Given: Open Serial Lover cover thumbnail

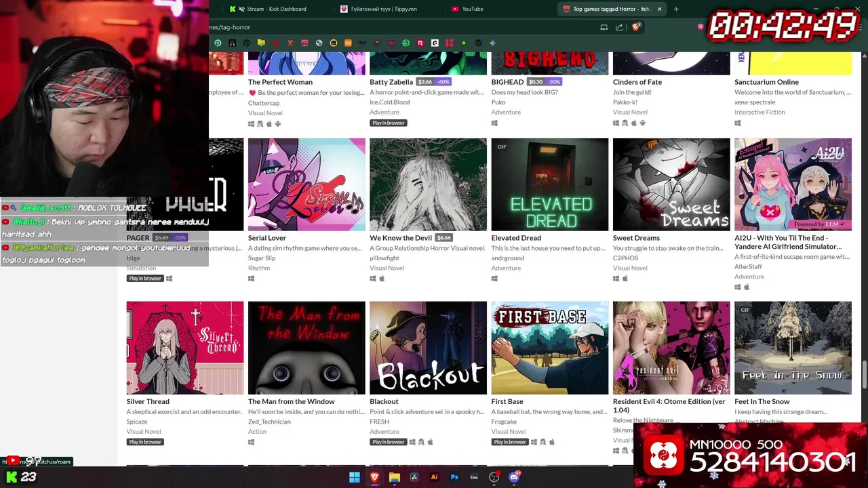Looking at the screenshot, I should tap(307, 184).
